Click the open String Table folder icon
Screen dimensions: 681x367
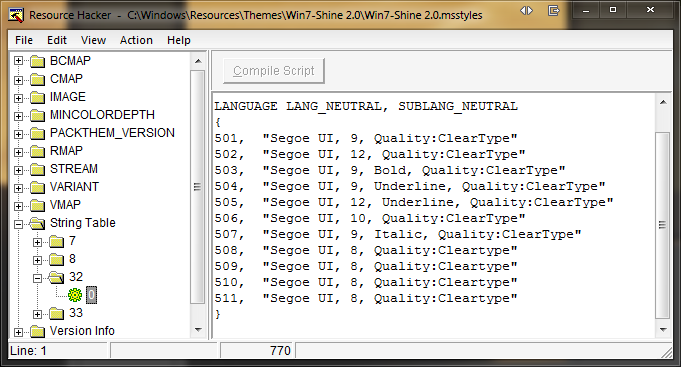tap(37, 223)
